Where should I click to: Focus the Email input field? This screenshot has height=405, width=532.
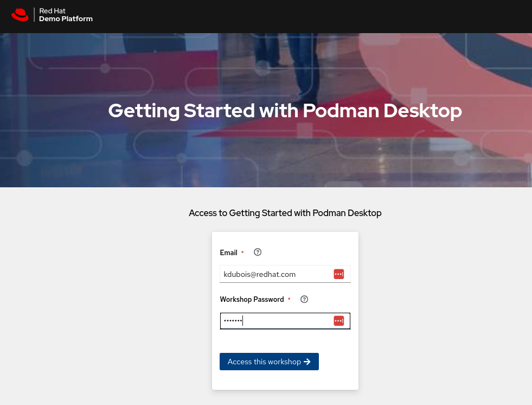click(x=285, y=274)
